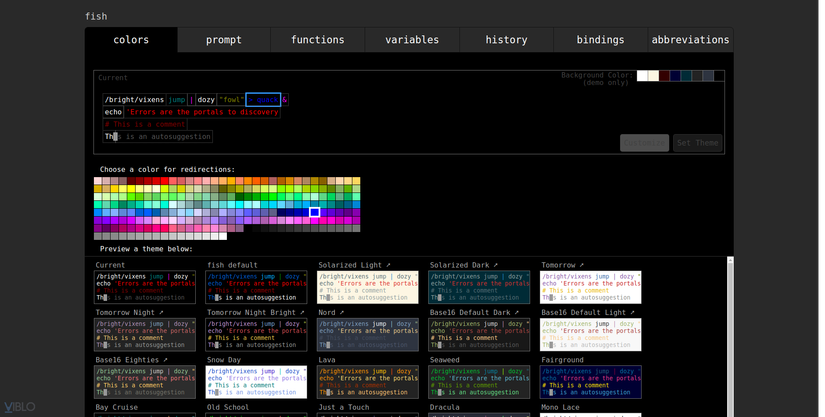
Task: Click the Viblo logo in the corner
Action: tap(19, 407)
